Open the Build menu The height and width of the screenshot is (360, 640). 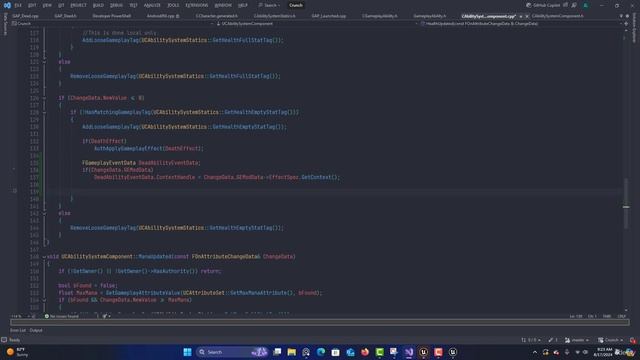pos(98,5)
